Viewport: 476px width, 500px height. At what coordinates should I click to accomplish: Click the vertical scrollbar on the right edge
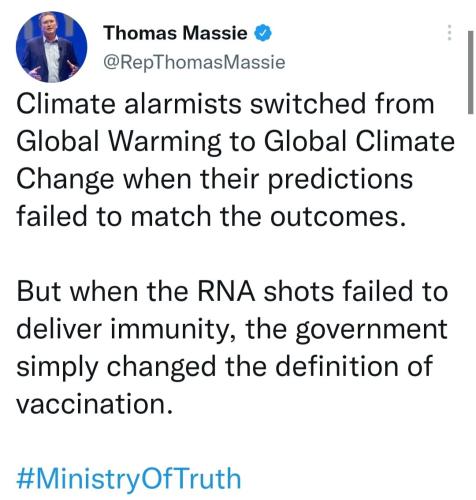(470, 72)
